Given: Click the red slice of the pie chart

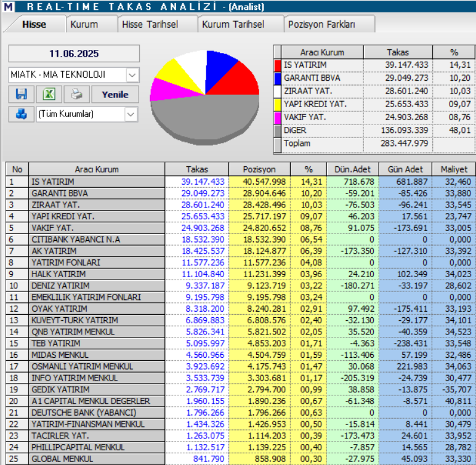Looking at the screenshot, I should (240, 82).
